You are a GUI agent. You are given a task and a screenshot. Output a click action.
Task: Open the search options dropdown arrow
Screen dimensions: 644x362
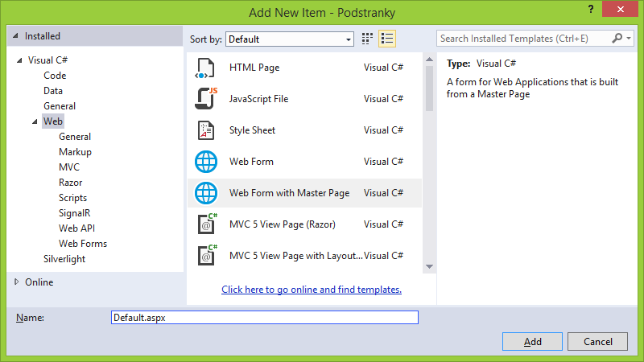[629, 38]
